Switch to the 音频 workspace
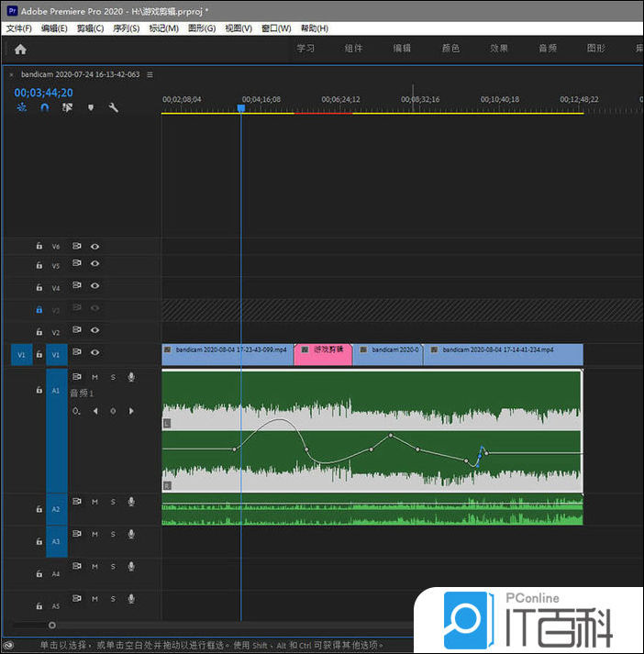The width and height of the screenshot is (644, 654). pyautogui.click(x=547, y=49)
